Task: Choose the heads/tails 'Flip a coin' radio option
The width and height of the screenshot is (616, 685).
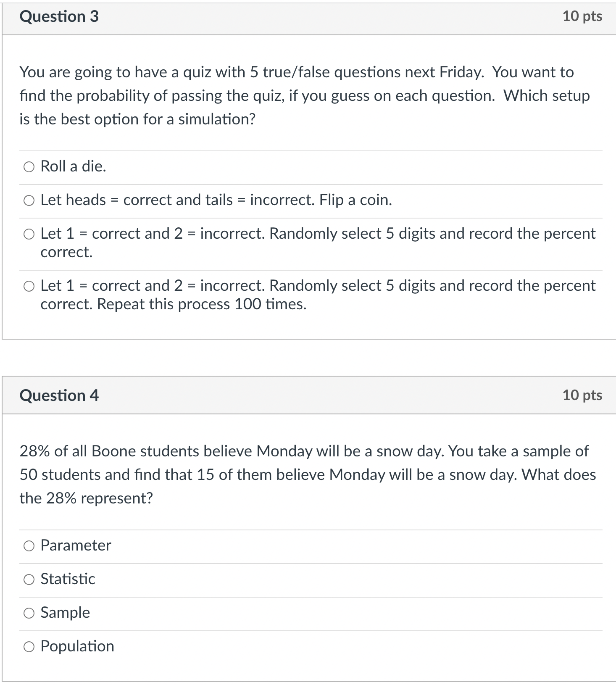Action: (x=29, y=201)
